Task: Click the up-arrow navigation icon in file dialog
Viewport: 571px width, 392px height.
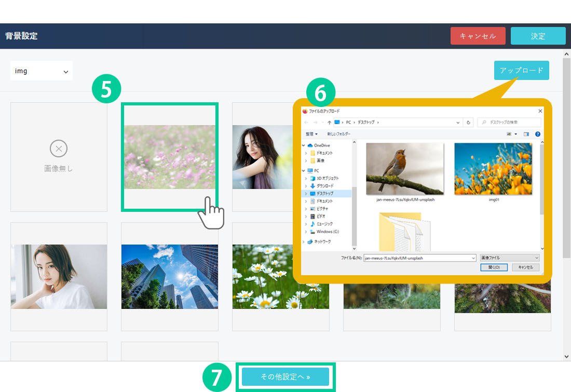Action: 330,123
